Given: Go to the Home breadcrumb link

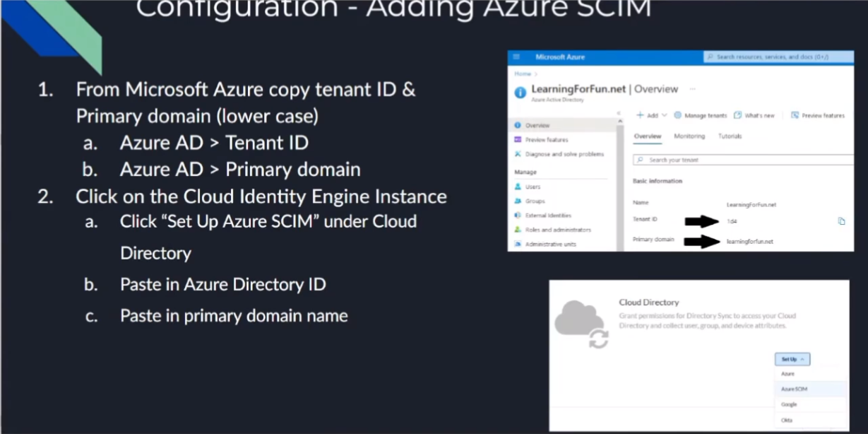Looking at the screenshot, I should [x=523, y=74].
